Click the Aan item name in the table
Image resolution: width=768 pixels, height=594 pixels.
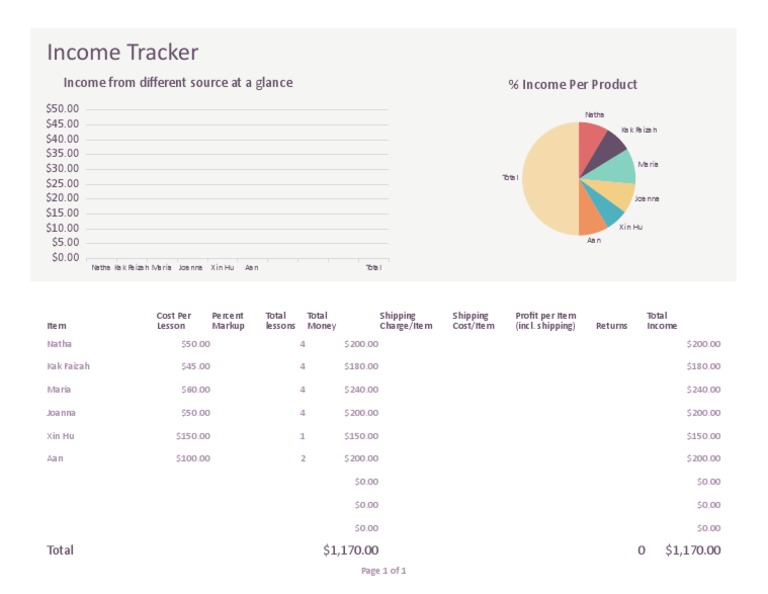55,458
